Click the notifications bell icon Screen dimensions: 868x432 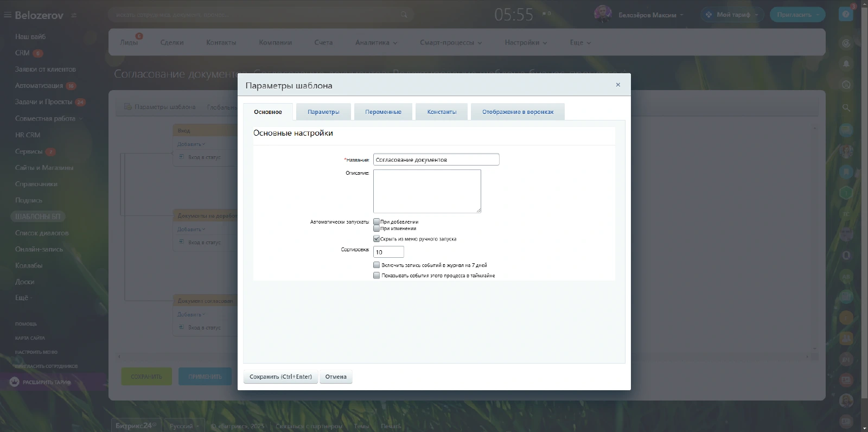coord(846,63)
